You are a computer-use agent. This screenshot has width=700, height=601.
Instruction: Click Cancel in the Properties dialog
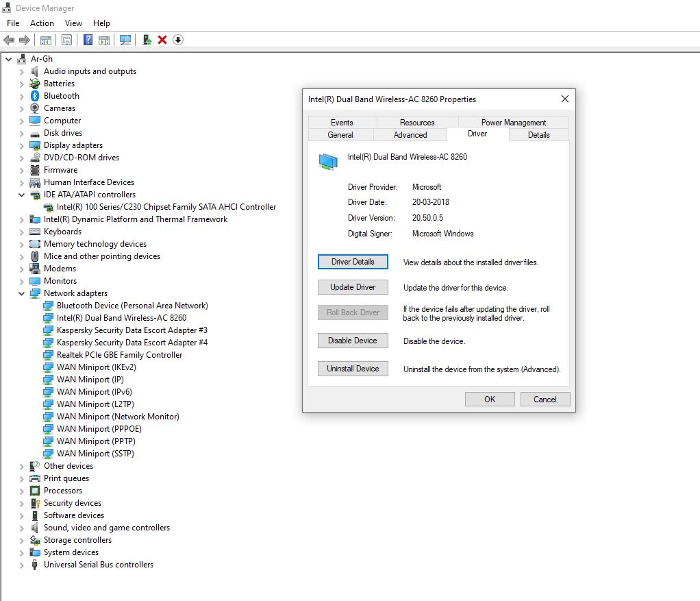[x=545, y=399]
